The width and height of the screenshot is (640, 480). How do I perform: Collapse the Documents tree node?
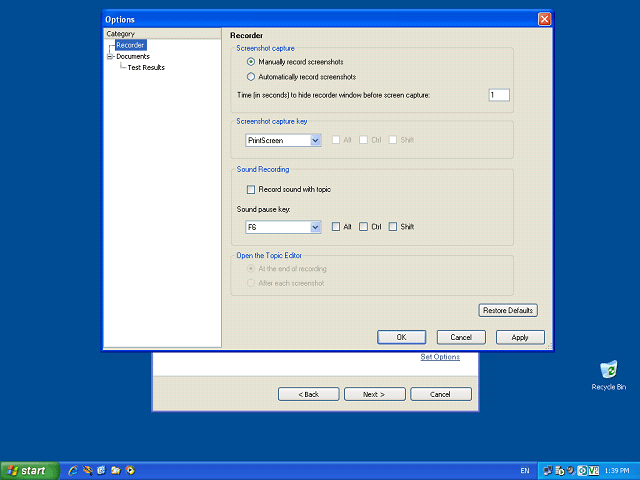(109, 57)
